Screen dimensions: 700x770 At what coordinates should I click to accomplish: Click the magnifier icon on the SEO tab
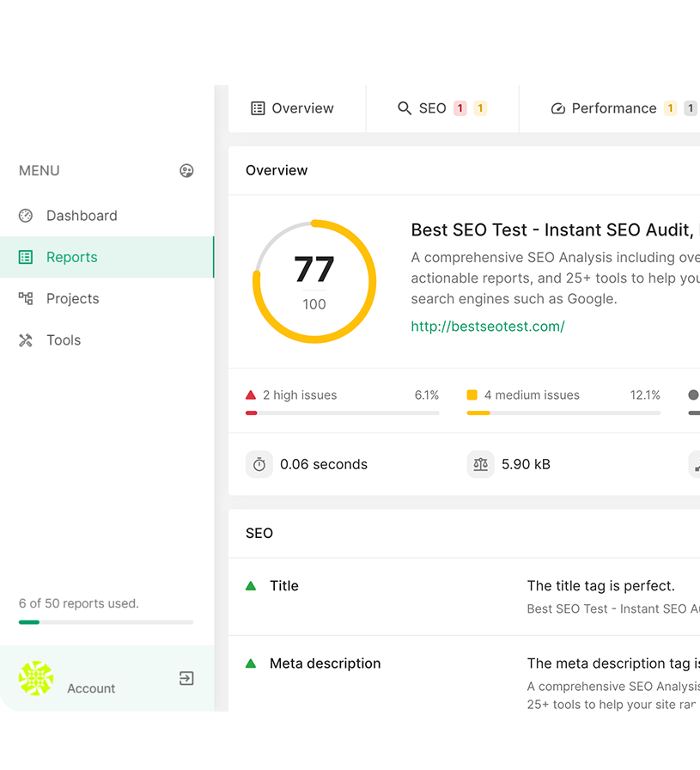pos(405,108)
